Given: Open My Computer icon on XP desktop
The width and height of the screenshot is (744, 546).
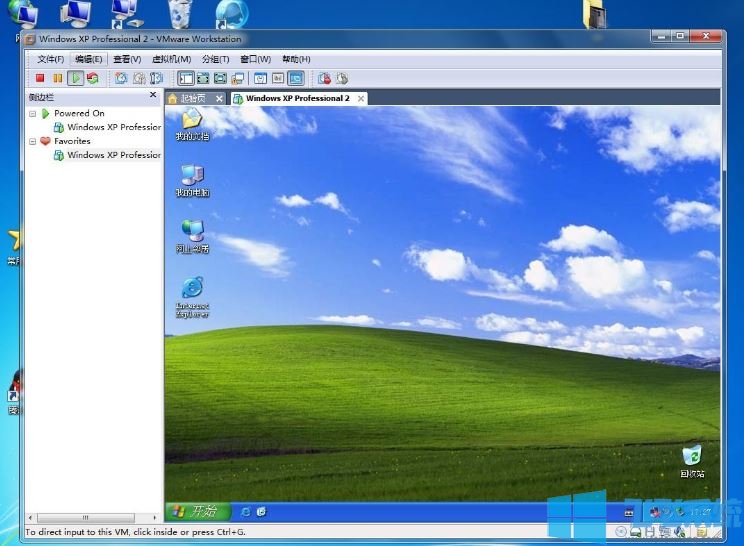Looking at the screenshot, I should (x=192, y=177).
